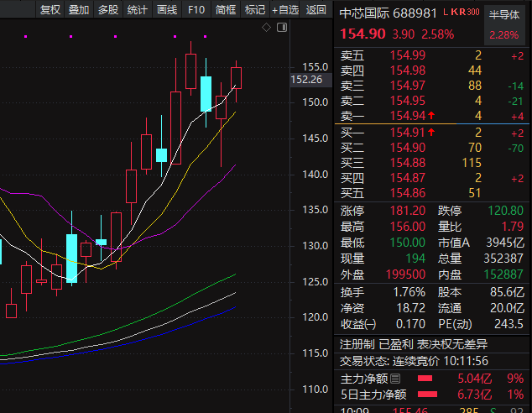Select 买一 price 154.91
The image size is (532, 413).
[x=408, y=133]
